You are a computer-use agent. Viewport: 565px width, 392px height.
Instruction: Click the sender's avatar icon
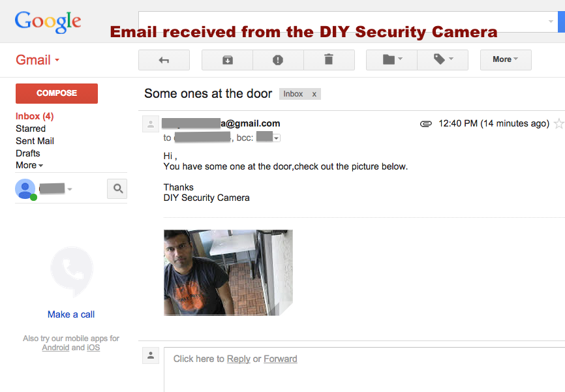(x=151, y=124)
